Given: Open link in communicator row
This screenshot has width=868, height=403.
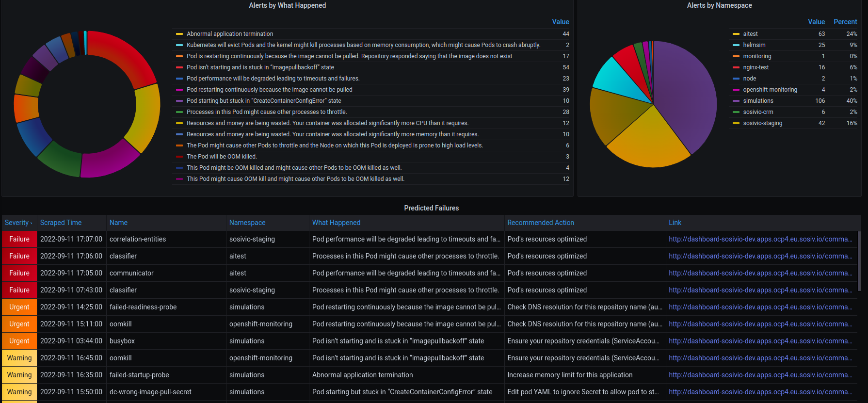Looking at the screenshot, I should pos(760,273).
